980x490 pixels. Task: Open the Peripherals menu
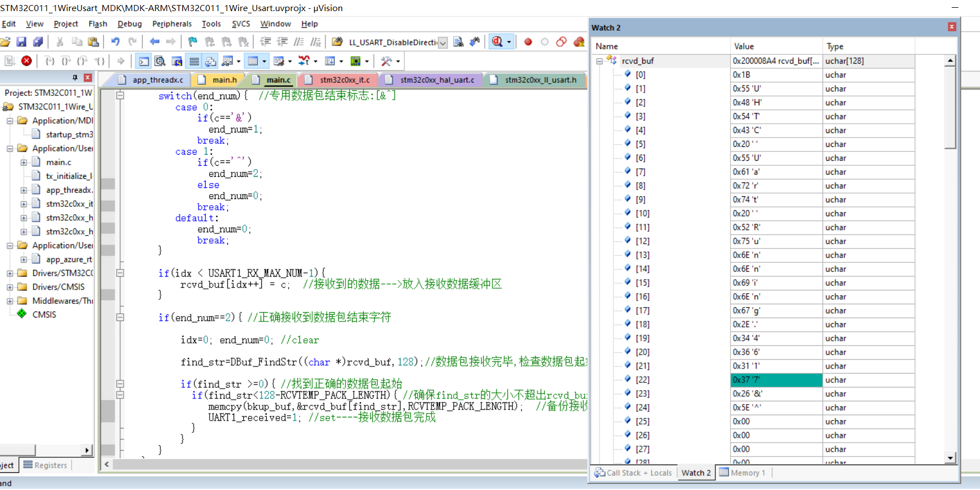tap(172, 24)
